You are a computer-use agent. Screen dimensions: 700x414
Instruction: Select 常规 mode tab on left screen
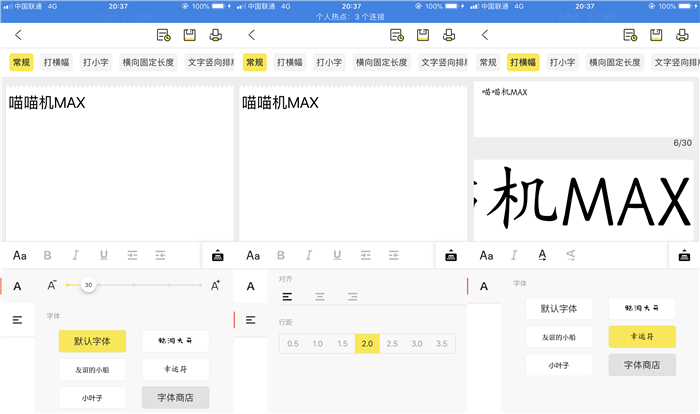[21, 62]
